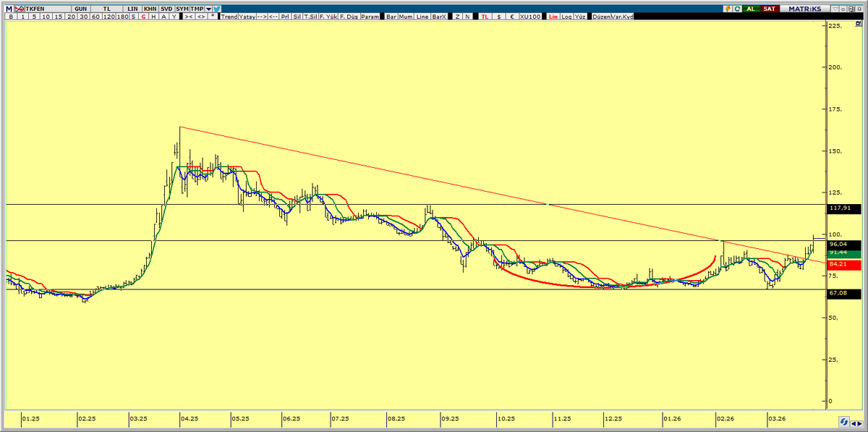The image size is (868, 432).
Task: Click the Yatay horizontal line button
Action: [x=247, y=16]
